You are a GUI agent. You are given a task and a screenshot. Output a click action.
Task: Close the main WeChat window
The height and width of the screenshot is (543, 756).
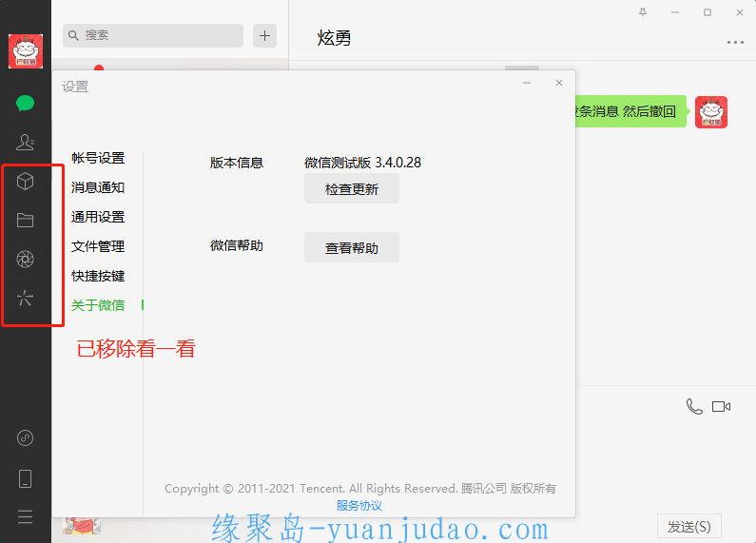pos(740,12)
